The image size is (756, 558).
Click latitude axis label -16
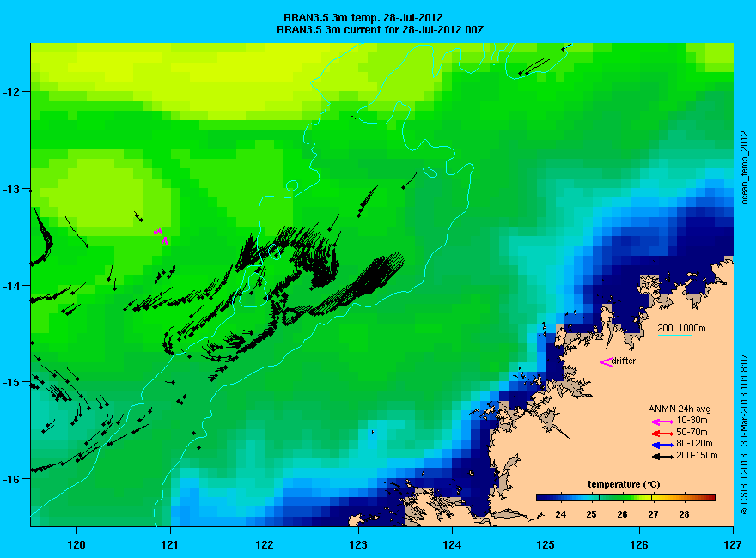point(9,479)
